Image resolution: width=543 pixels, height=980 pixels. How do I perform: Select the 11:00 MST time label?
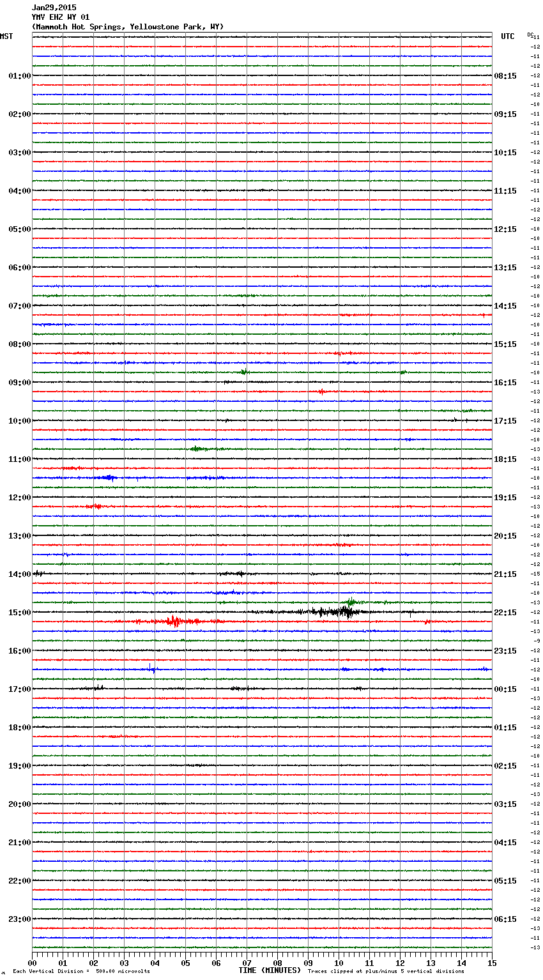coord(19,459)
